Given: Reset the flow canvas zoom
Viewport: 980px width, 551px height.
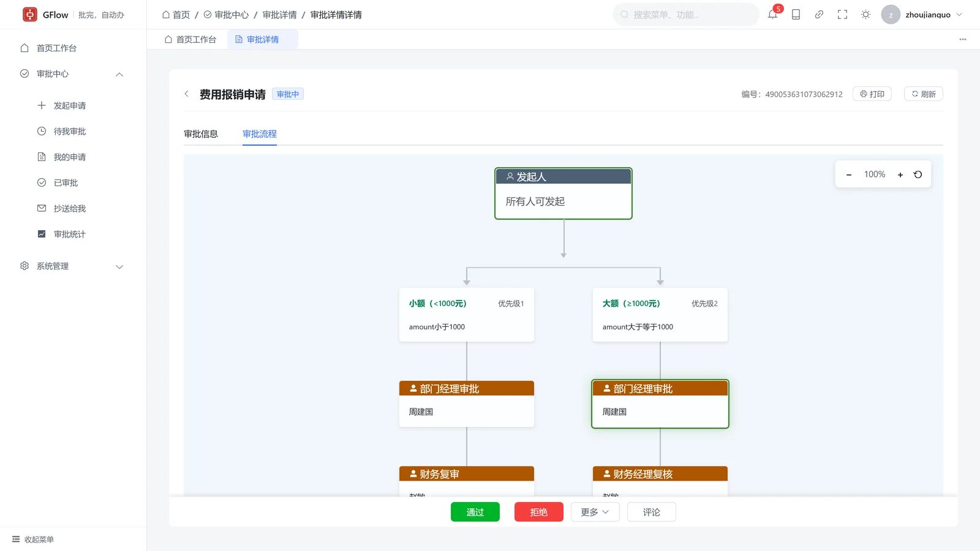Looking at the screenshot, I should 918,174.
